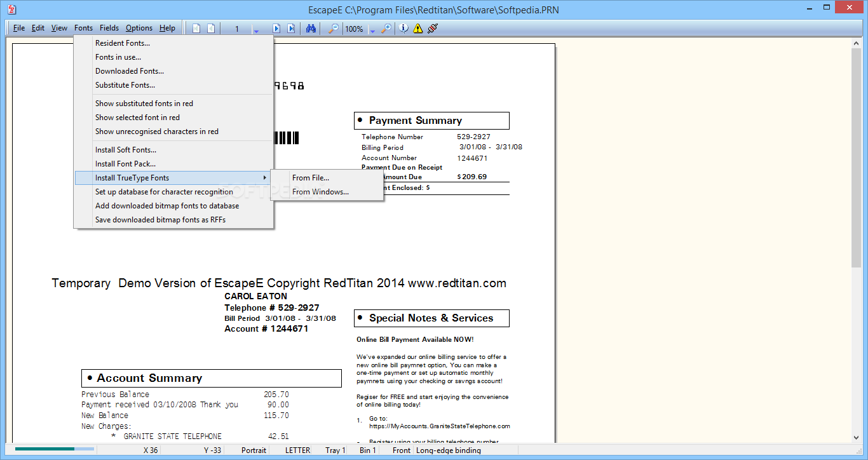The width and height of the screenshot is (868, 460).
Task: Click X 36 coordinate in status bar
Action: (x=151, y=450)
